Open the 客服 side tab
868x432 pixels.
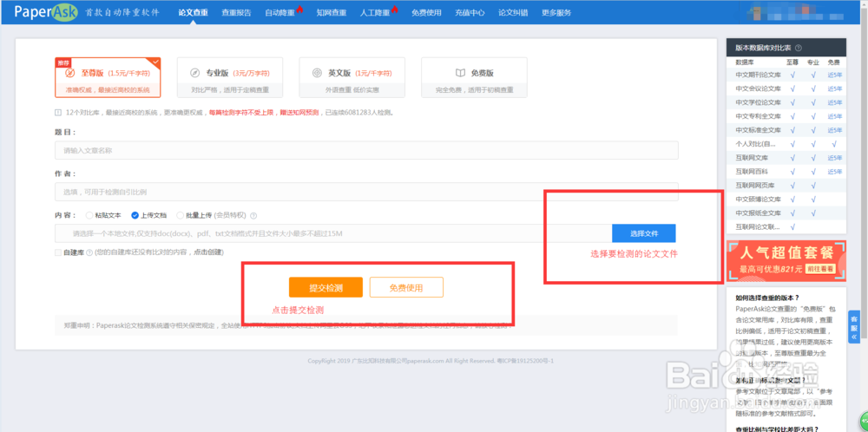(x=854, y=327)
